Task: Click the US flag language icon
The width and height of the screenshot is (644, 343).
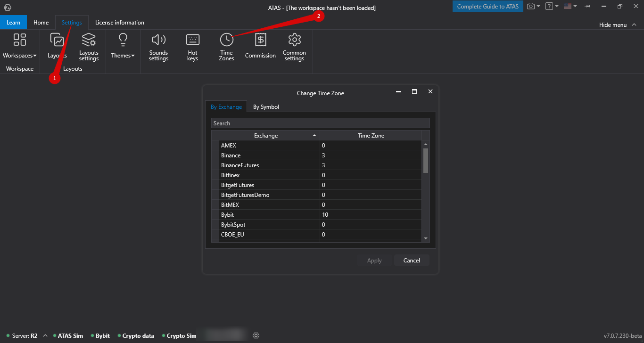Action: click(567, 6)
